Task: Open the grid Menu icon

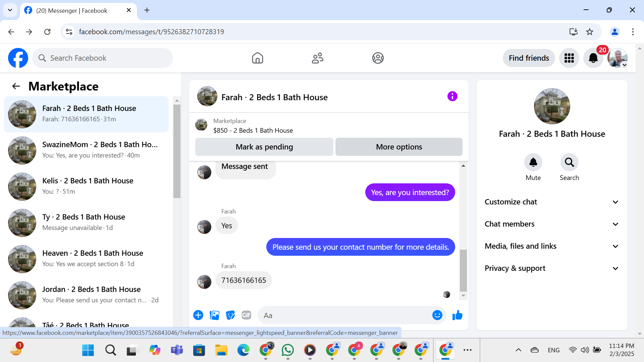Action: tap(569, 58)
